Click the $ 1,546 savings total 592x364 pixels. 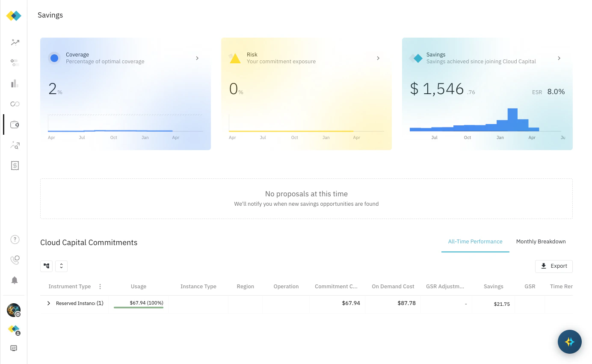pos(442,89)
